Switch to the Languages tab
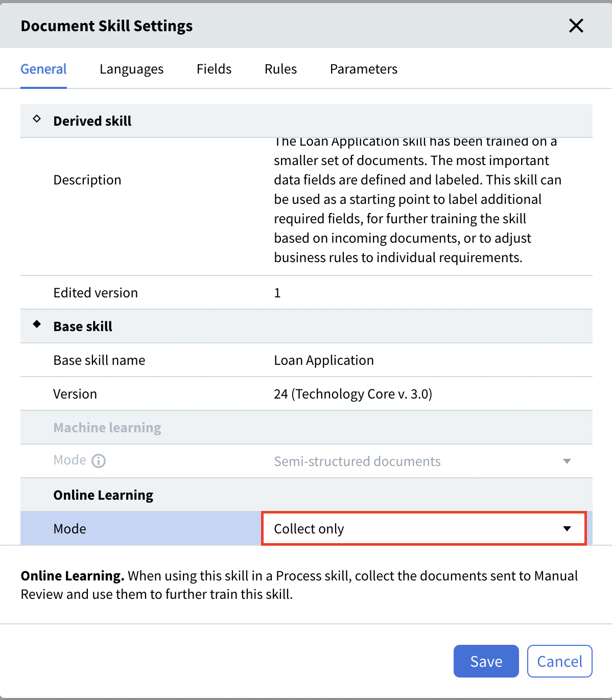 tap(131, 69)
